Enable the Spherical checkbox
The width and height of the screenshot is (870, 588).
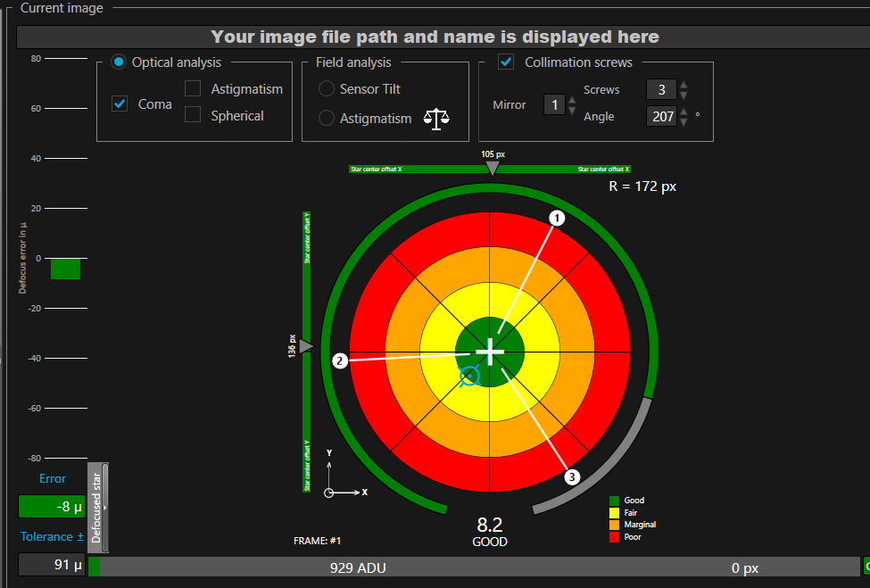tap(193, 114)
